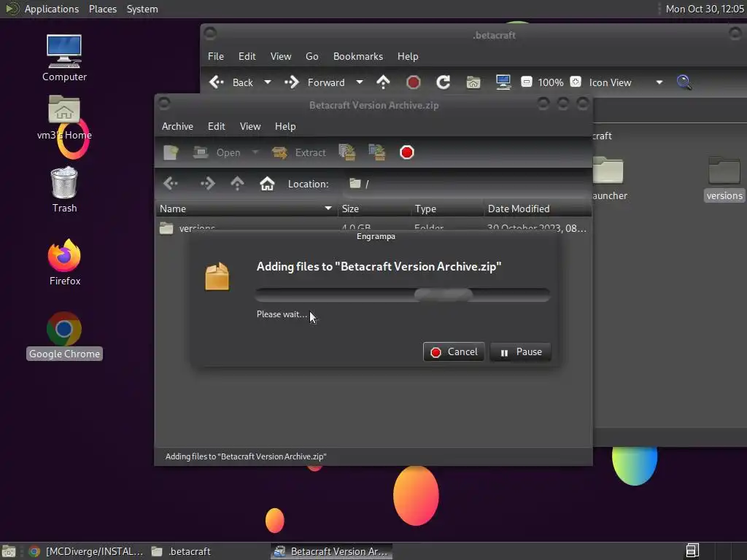The width and height of the screenshot is (747, 560).
Task: Open the recent archives dropdown next to Open
Action: (x=255, y=152)
